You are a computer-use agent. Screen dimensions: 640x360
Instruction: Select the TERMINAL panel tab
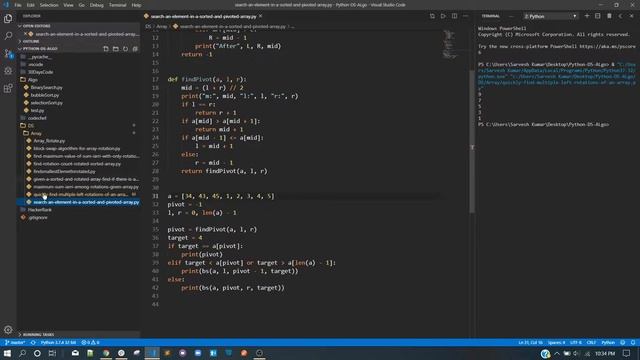491,16
